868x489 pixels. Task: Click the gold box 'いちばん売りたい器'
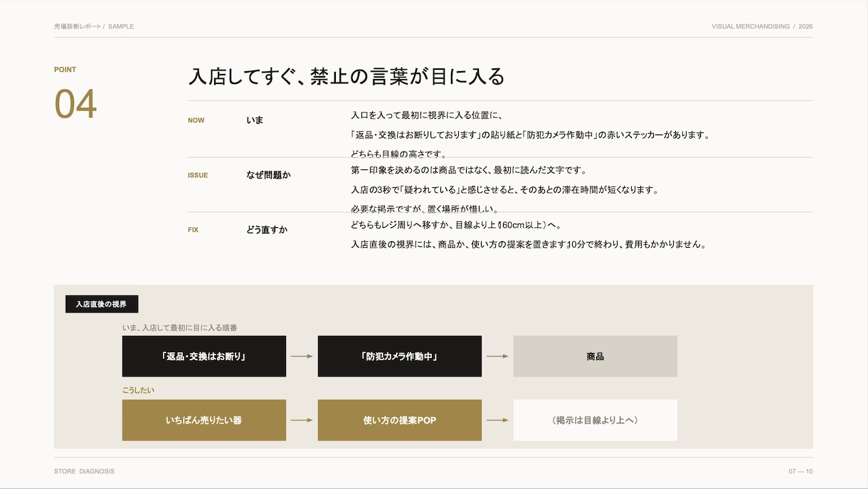tap(204, 420)
